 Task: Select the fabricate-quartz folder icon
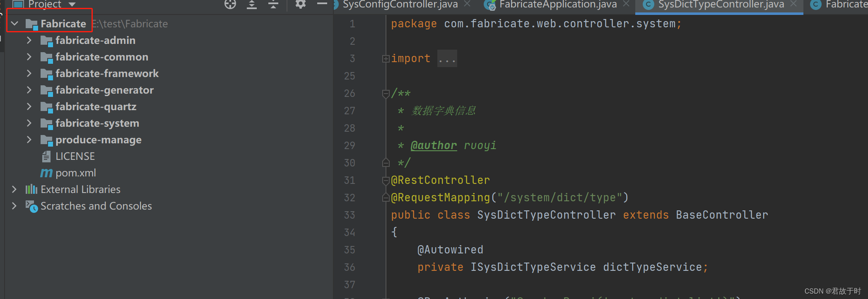pyautogui.click(x=46, y=107)
